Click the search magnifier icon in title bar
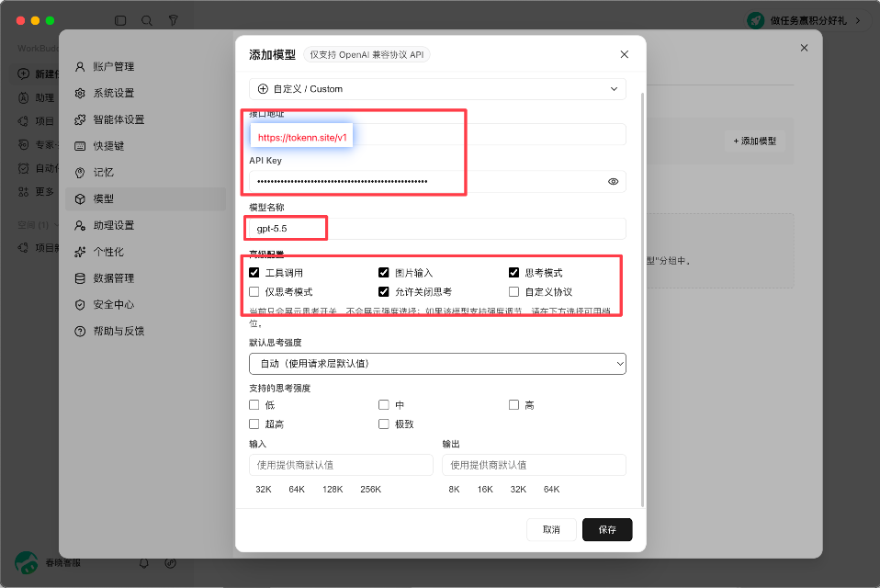The height and width of the screenshot is (588, 880). [146, 20]
